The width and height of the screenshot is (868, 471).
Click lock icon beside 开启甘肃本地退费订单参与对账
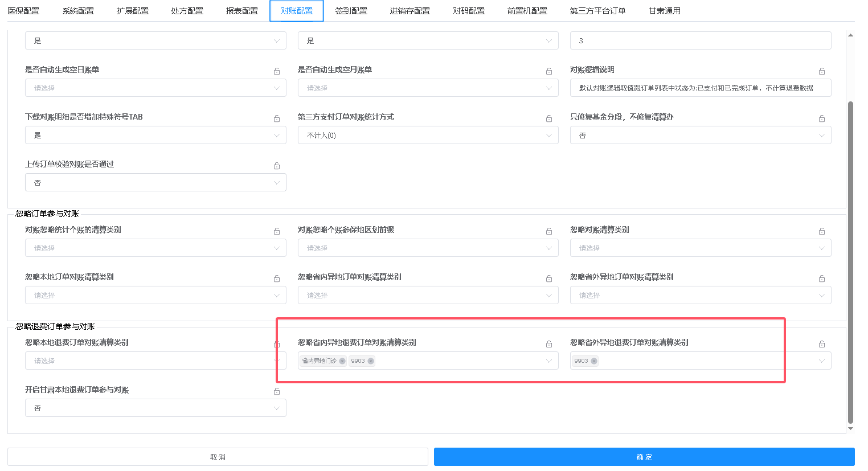point(277,391)
